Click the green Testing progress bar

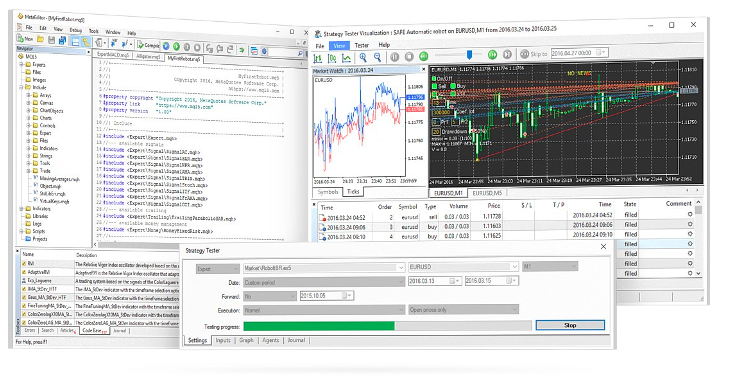pos(319,325)
